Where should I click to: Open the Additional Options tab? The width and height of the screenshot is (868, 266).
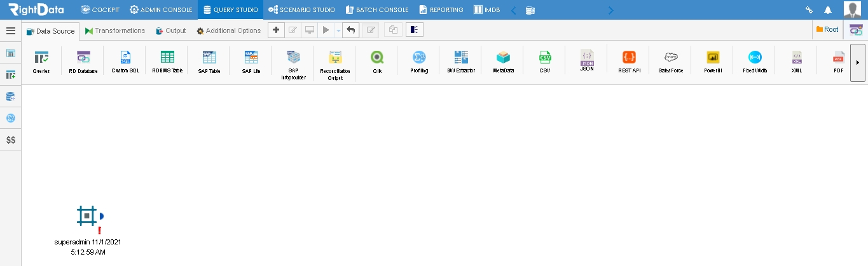point(229,30)
